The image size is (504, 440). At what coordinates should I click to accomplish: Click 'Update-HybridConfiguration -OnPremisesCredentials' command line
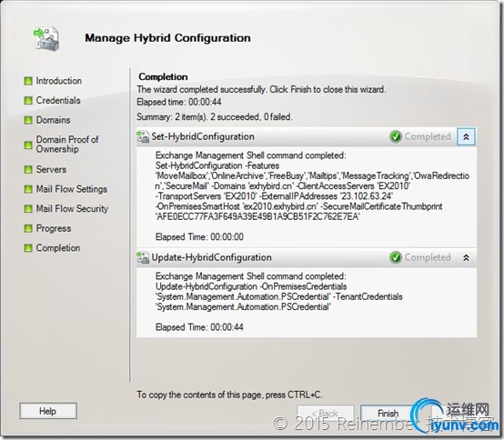point(251,286)
